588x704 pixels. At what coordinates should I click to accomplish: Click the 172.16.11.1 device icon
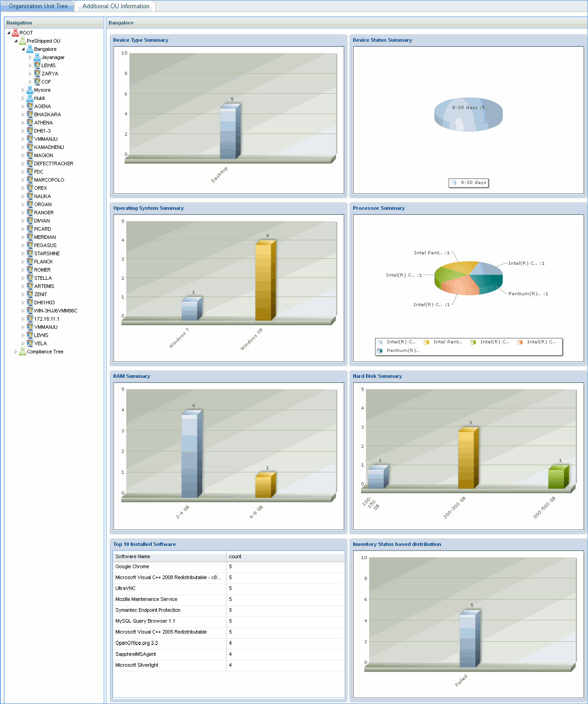[x=30, y=319]
